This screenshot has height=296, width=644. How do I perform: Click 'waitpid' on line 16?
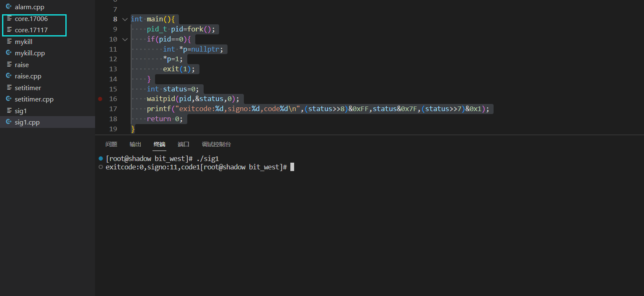point(161,99)
